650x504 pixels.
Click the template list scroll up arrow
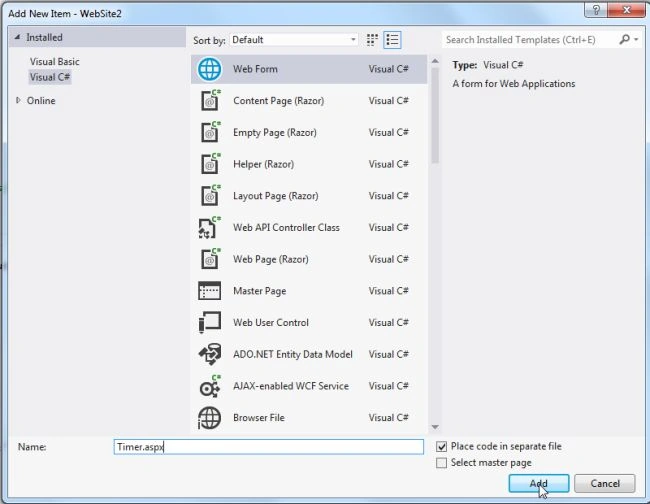[x=435, y=61]
